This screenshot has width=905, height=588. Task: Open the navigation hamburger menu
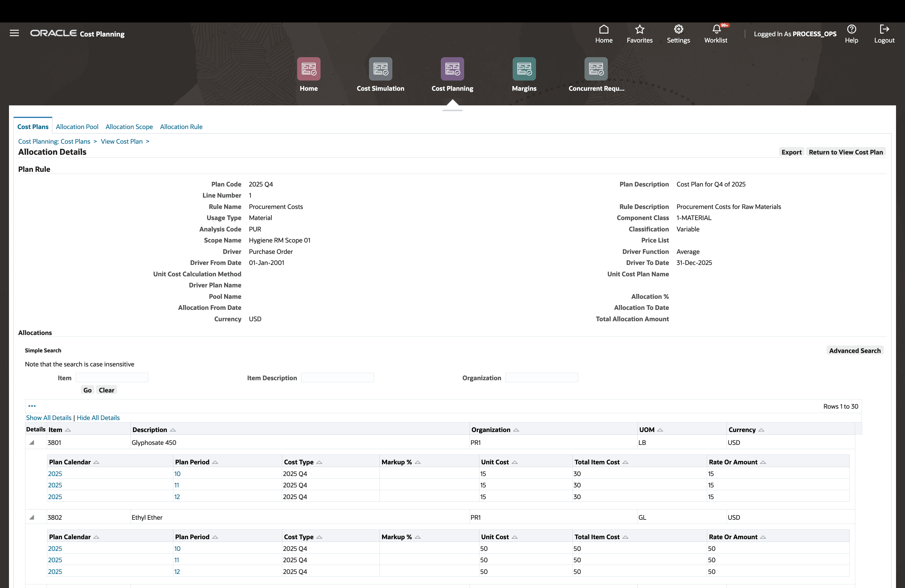tap(14, 33)
